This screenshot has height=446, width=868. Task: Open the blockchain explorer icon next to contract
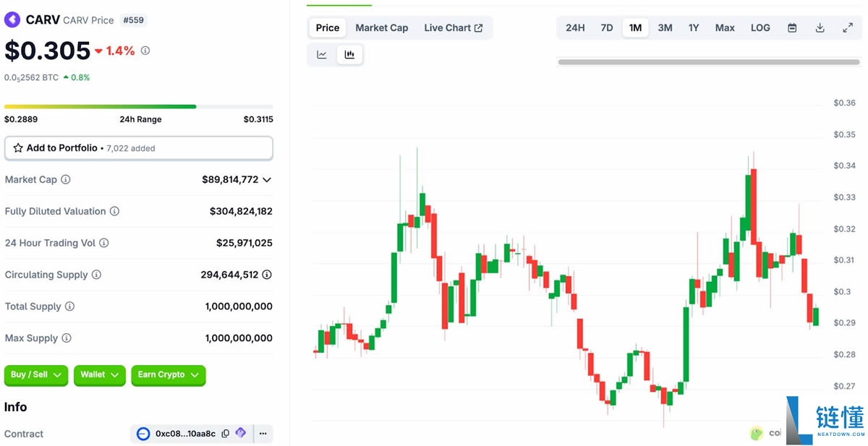click(241, 434)
